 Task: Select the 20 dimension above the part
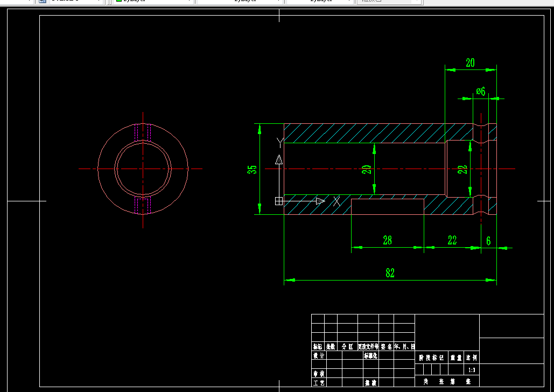point(470,63)
